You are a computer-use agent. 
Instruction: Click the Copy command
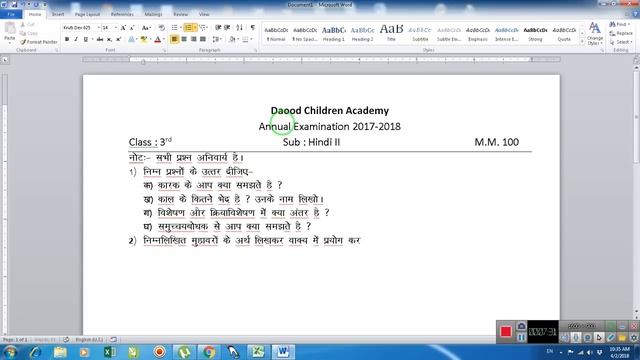pyautogui.click(x=29, y=33)
